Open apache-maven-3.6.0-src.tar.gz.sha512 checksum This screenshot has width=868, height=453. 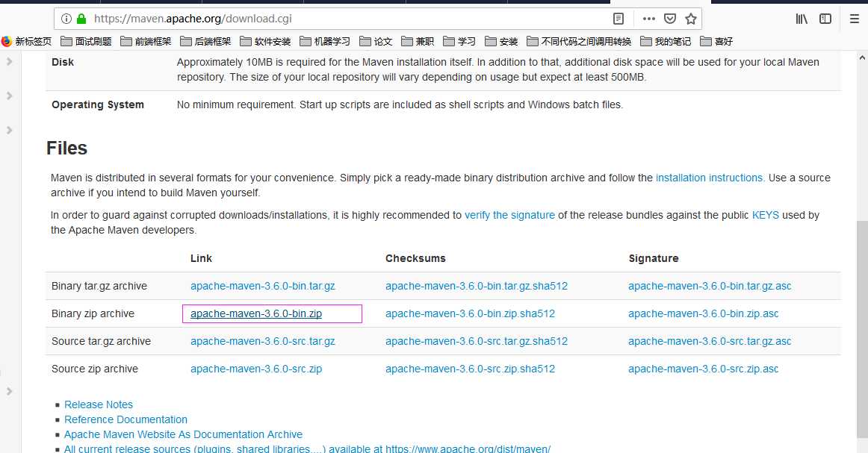click(476, 341)
